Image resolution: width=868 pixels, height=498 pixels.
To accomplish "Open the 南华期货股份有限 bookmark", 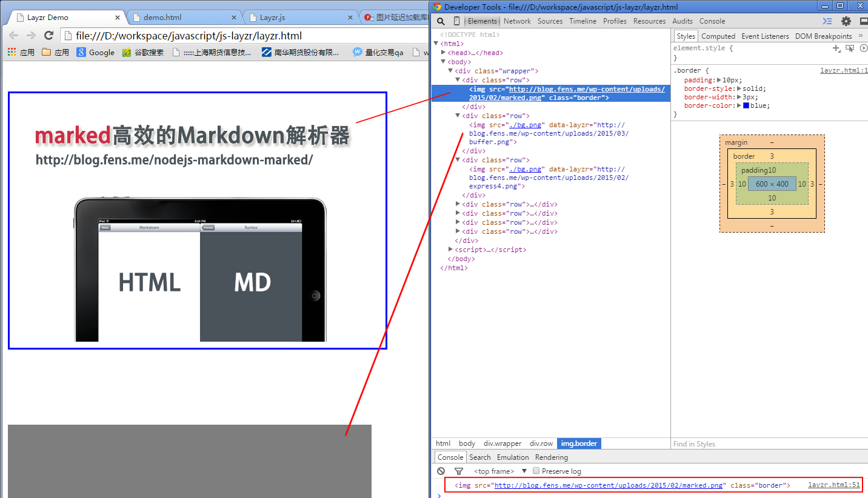I will (301, 53).
